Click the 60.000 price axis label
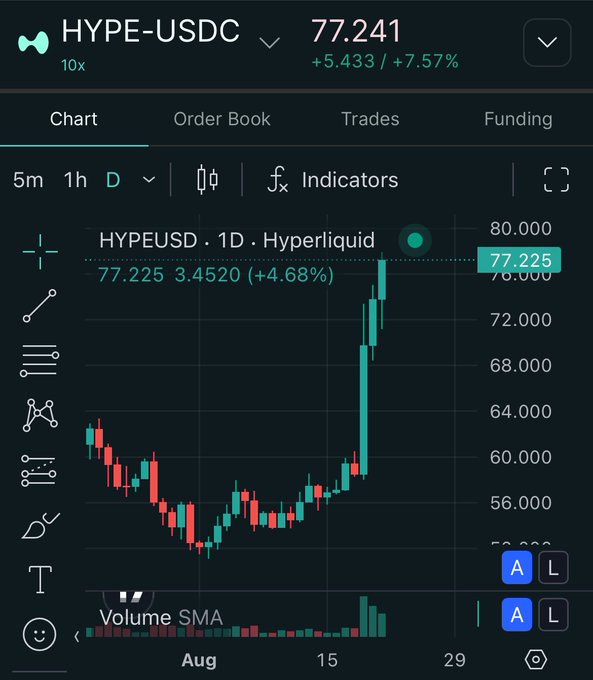 [x=521, y=457]
